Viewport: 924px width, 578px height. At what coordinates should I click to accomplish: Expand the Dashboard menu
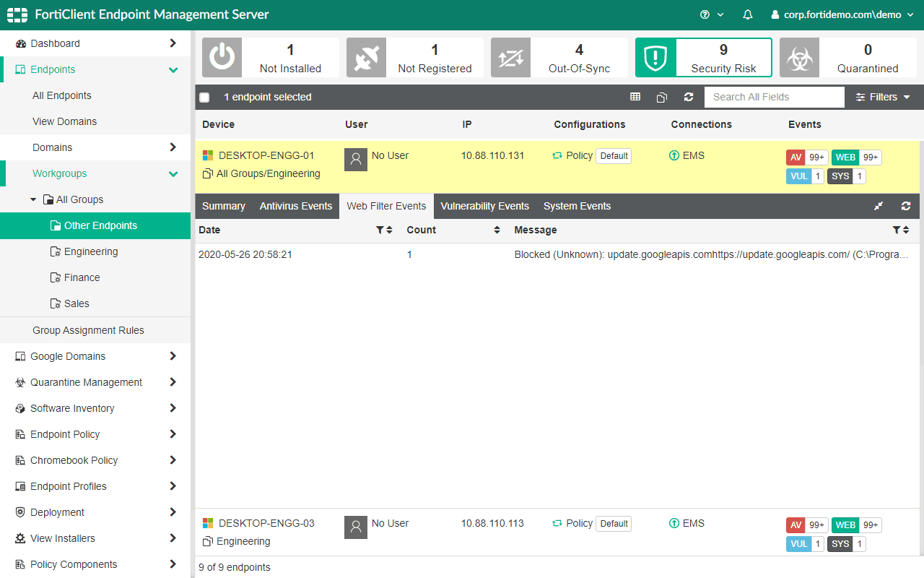[173, 43]
